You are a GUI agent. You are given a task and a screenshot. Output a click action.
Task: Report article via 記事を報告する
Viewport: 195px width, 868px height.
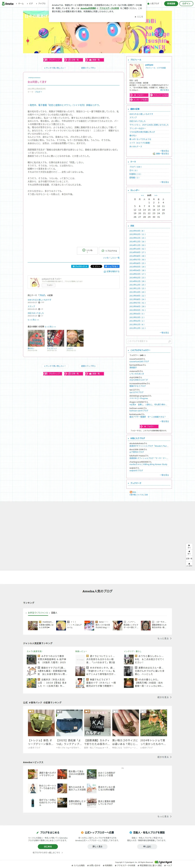[x=112, y=271]
